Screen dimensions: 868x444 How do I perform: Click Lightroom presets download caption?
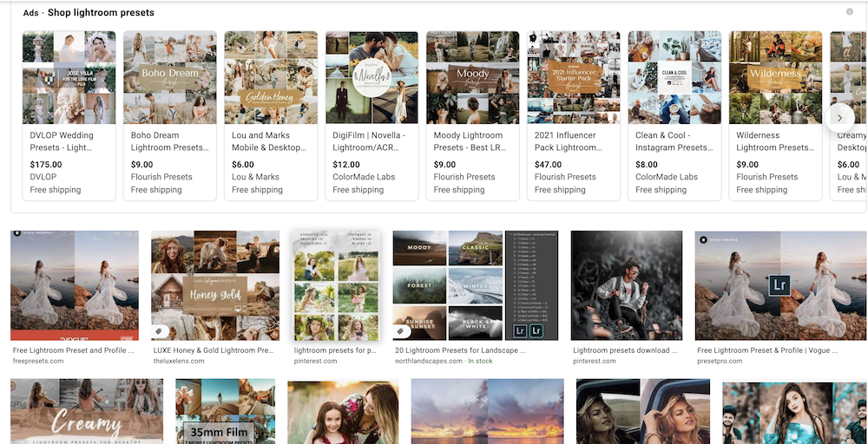click(x=625, y=350)
